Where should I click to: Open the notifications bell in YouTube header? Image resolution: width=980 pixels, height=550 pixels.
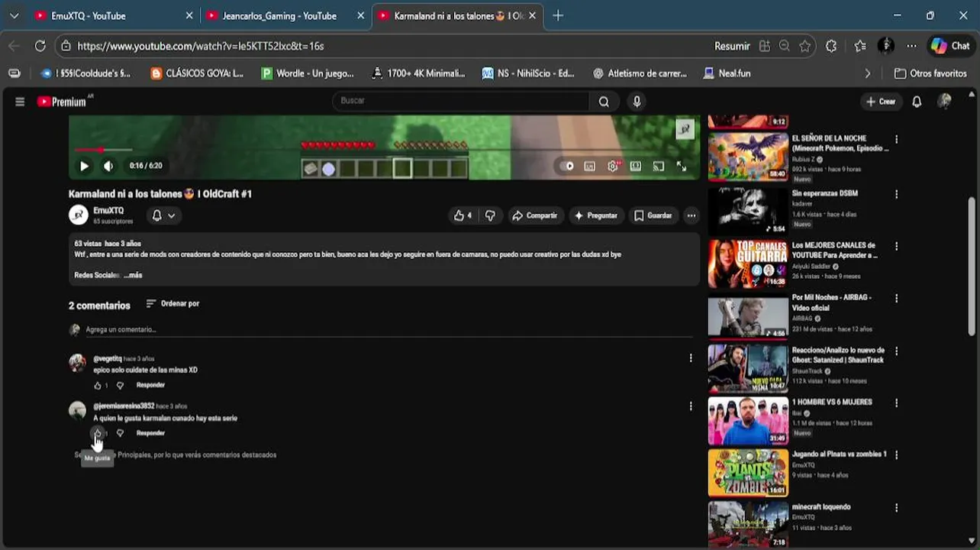click(x=917, y=102)
